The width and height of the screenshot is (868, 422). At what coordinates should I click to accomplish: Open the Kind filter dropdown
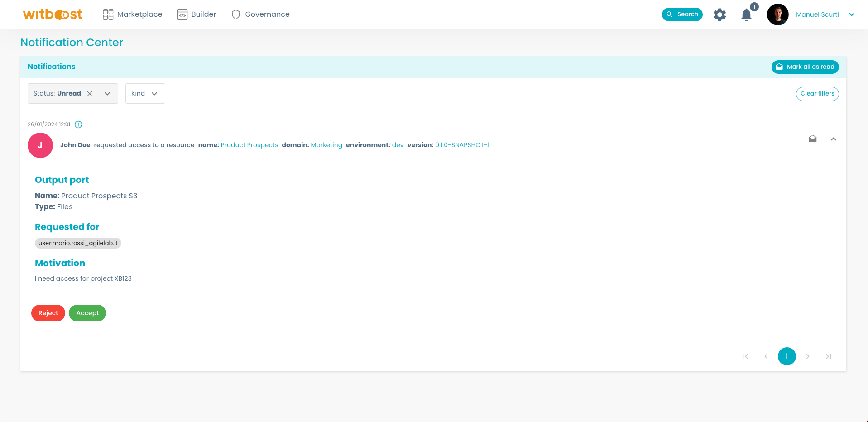point(145,94)
